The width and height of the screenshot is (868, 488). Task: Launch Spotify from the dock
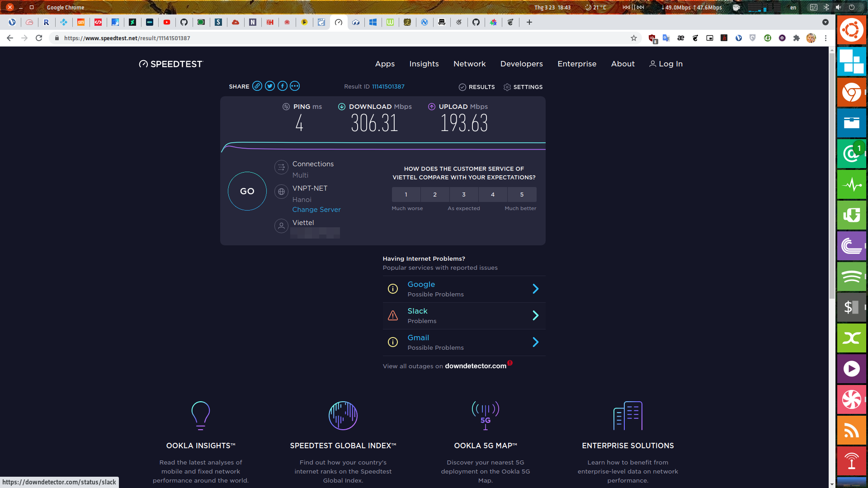tap(852, 277)
